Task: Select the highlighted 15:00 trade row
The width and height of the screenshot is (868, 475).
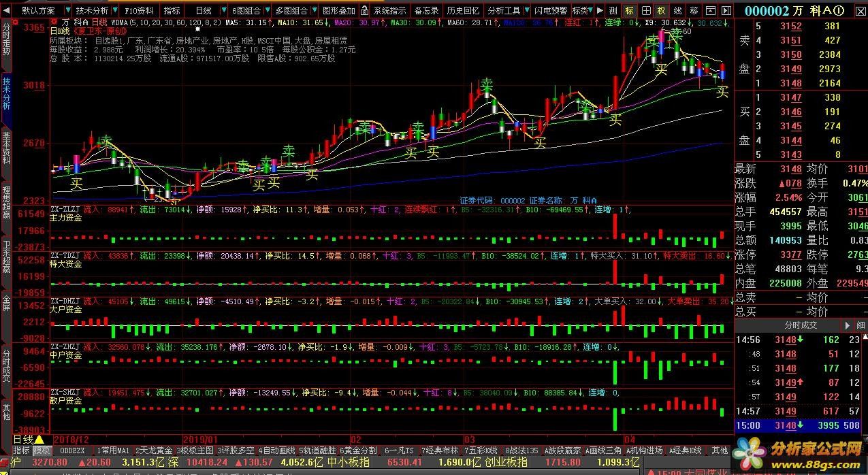Action: [797, 426]
